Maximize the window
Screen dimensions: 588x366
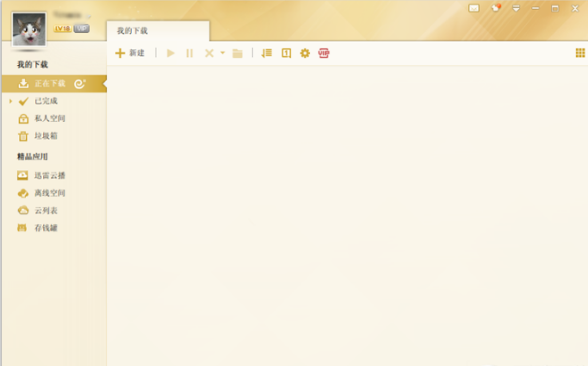555,8
